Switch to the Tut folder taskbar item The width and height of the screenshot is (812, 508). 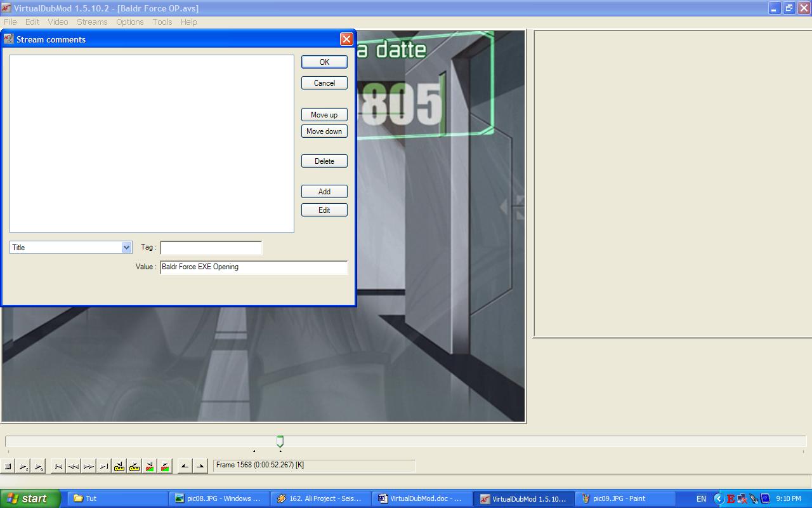point(117,498)
